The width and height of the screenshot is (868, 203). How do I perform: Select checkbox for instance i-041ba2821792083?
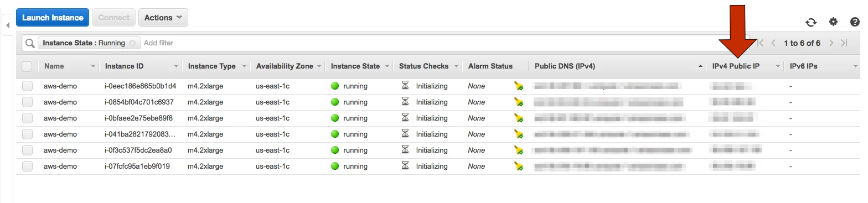[27, 134]
